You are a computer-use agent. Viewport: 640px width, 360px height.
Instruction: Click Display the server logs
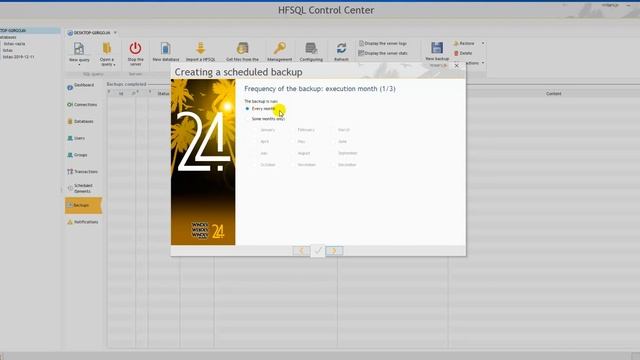point(382,43)
